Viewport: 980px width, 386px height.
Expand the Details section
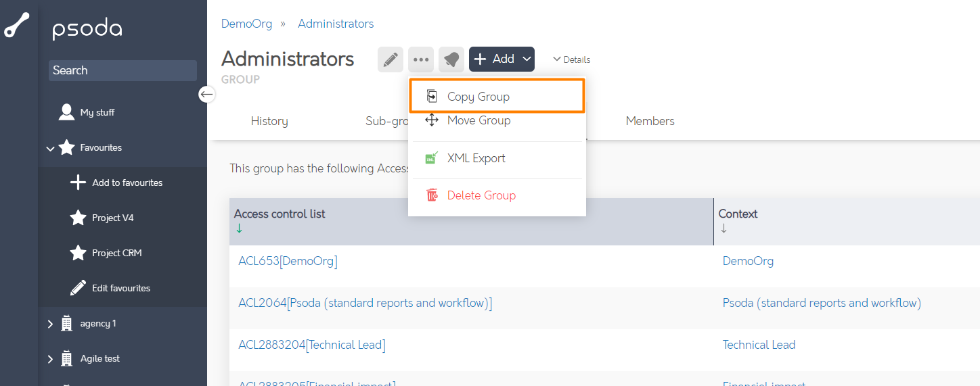[571, 59]
